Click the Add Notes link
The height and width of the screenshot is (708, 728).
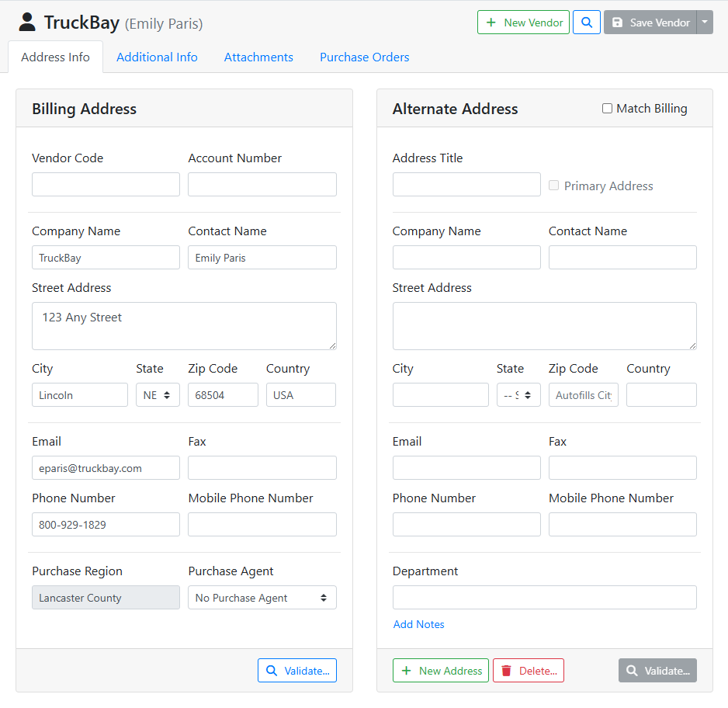point(419,624)
